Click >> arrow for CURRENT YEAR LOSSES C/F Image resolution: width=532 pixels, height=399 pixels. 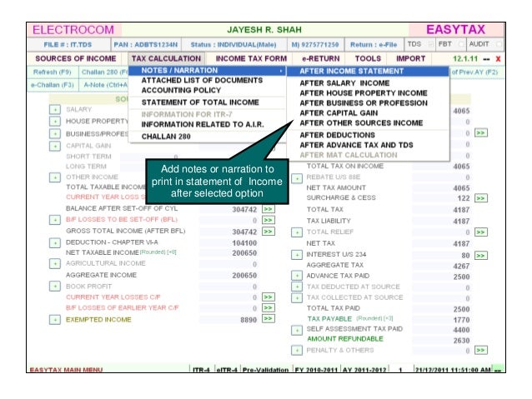point(268,297)
